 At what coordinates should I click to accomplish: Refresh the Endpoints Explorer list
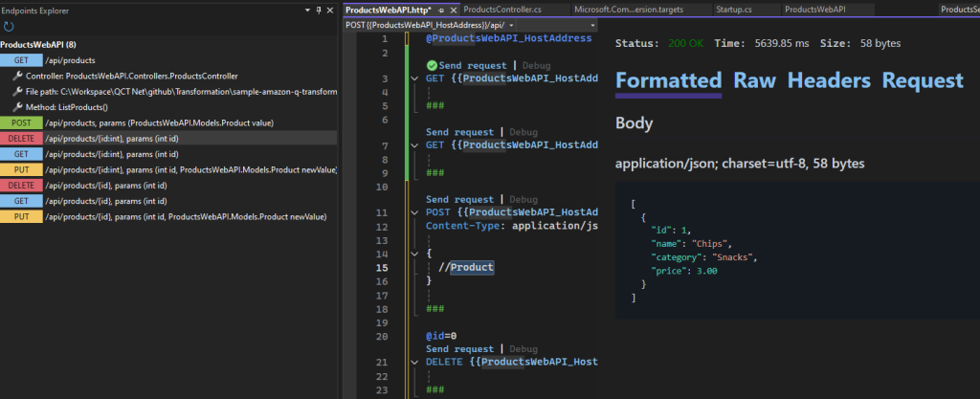(8, 26)
